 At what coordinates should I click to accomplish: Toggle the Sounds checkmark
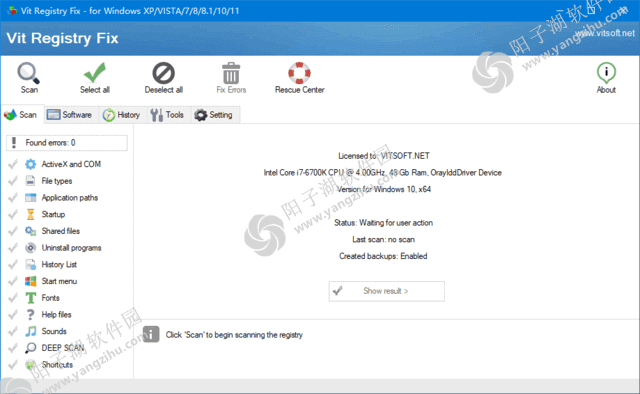[x=13, y=331]
